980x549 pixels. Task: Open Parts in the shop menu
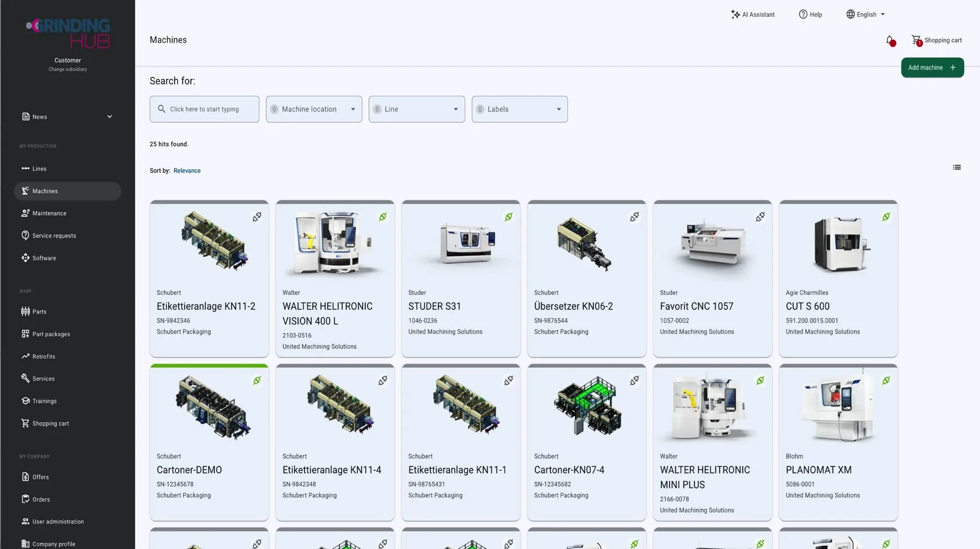pos(68,312)
